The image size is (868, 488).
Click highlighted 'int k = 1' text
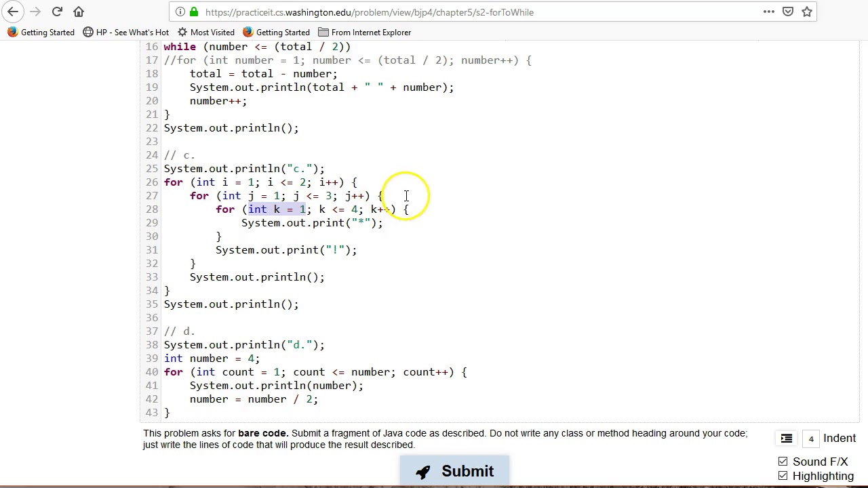tap(277, 209)
